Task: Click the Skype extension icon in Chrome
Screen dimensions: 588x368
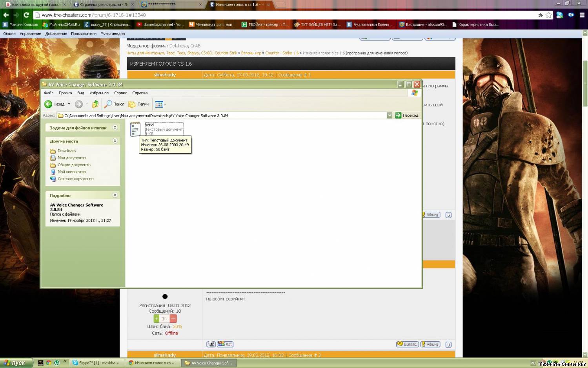Action: (560, 15)
